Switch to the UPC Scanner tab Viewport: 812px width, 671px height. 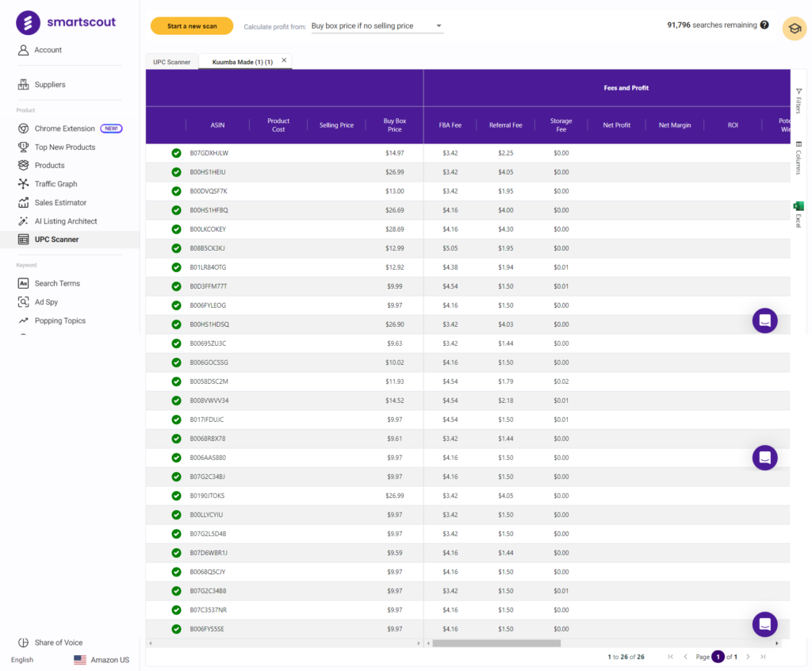[171, 62]
